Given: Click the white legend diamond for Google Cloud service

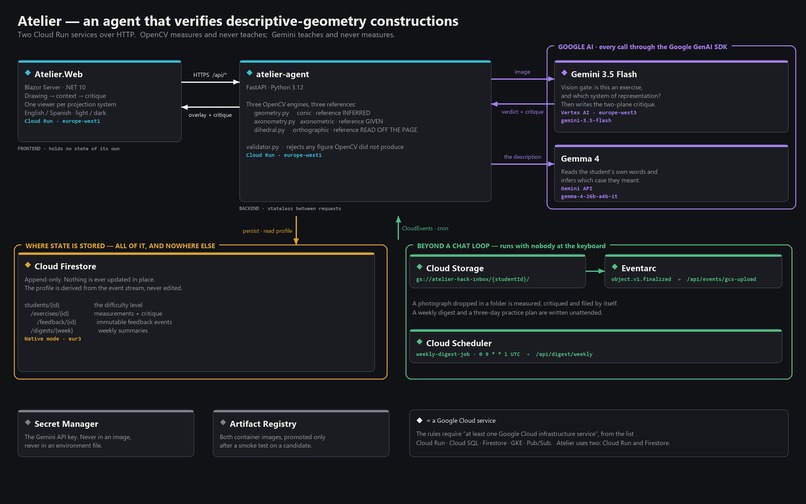Looking at the screenshot, I should coord(419,420).
